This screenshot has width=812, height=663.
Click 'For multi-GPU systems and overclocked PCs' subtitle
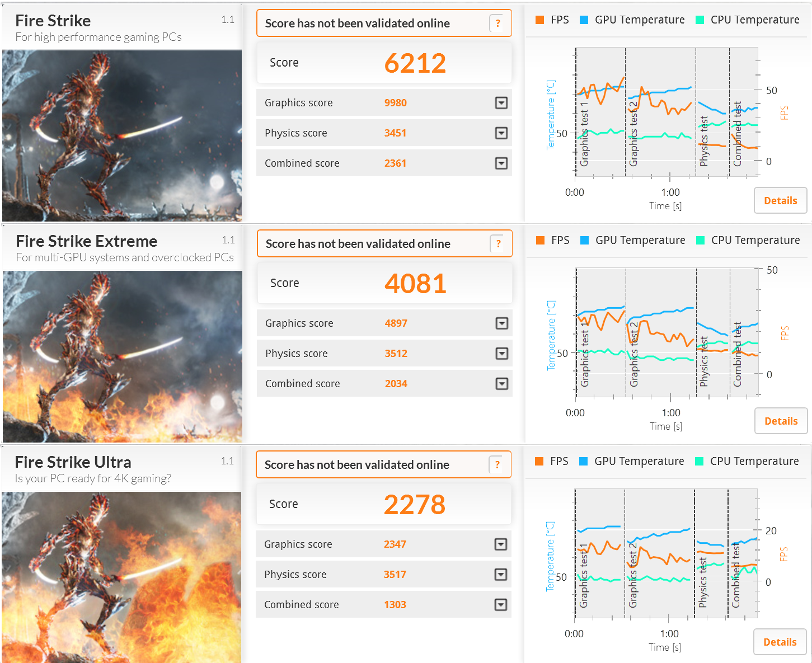[125, 258]
